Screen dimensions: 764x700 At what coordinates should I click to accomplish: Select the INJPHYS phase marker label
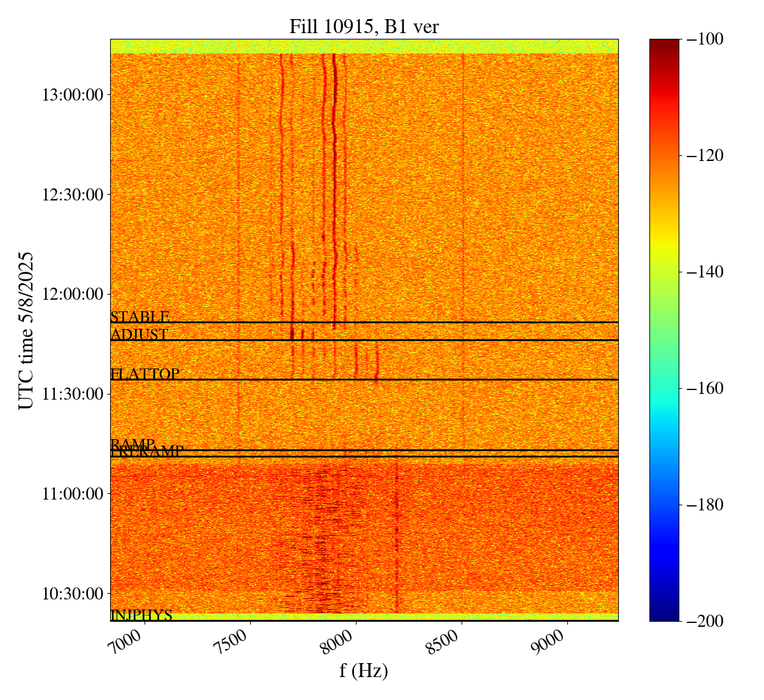click(x=141, y=615)
